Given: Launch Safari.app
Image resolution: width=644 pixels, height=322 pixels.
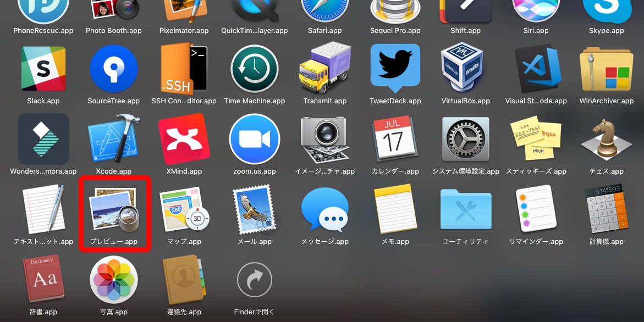Looking at the screenshot, I should pos(325,11).
